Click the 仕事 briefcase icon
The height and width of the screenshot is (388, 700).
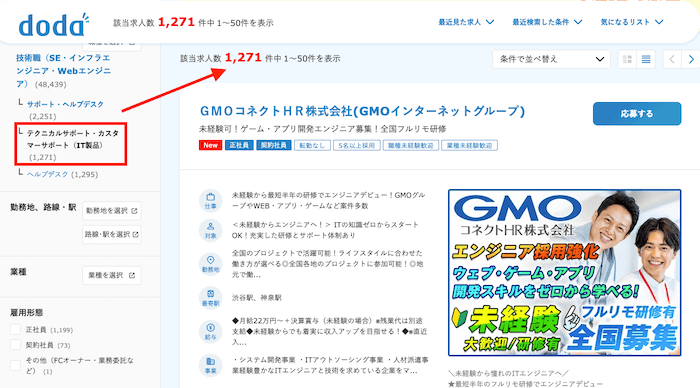point(211,201)
